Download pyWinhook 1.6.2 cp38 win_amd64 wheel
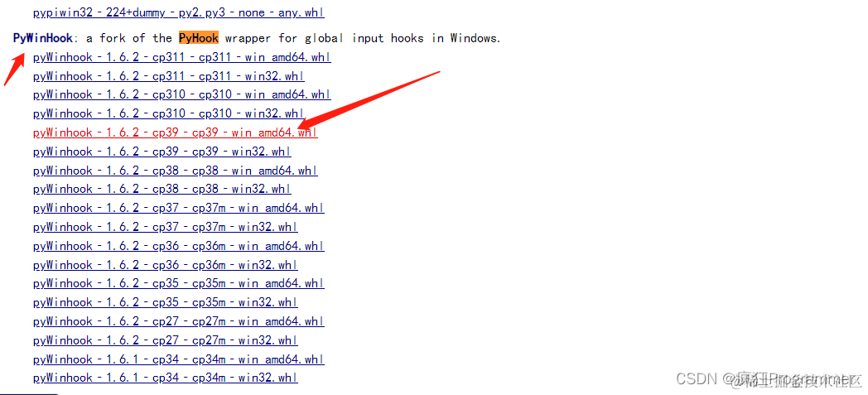 (176, 171)
